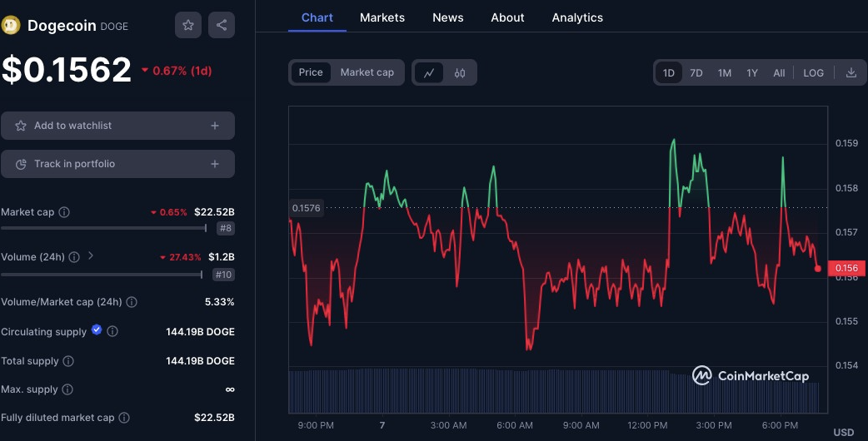868x441 pixels.
Task: Click the verified circulating supply badge
Action: (97, 330)
